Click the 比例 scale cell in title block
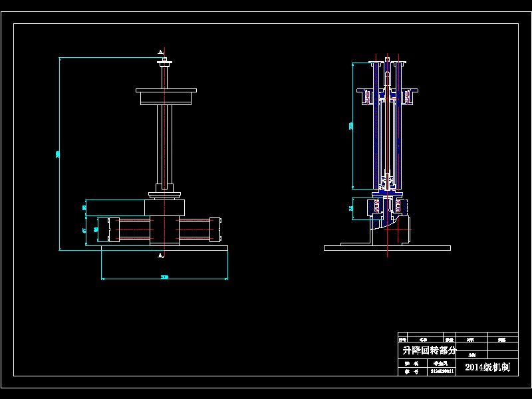This screenshot has width=532, height=399. click(x=472, y=356)
